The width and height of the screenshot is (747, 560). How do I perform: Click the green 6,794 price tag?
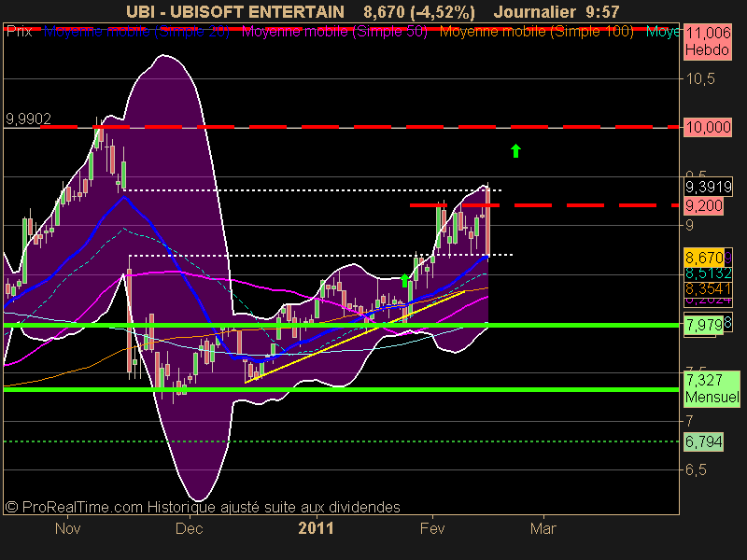click(704, 441)
